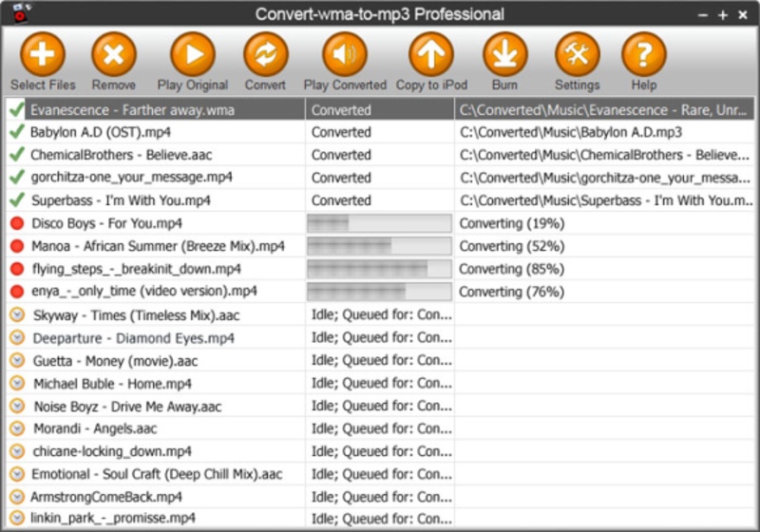Click clock icon beside Skyway - Times

17,315
